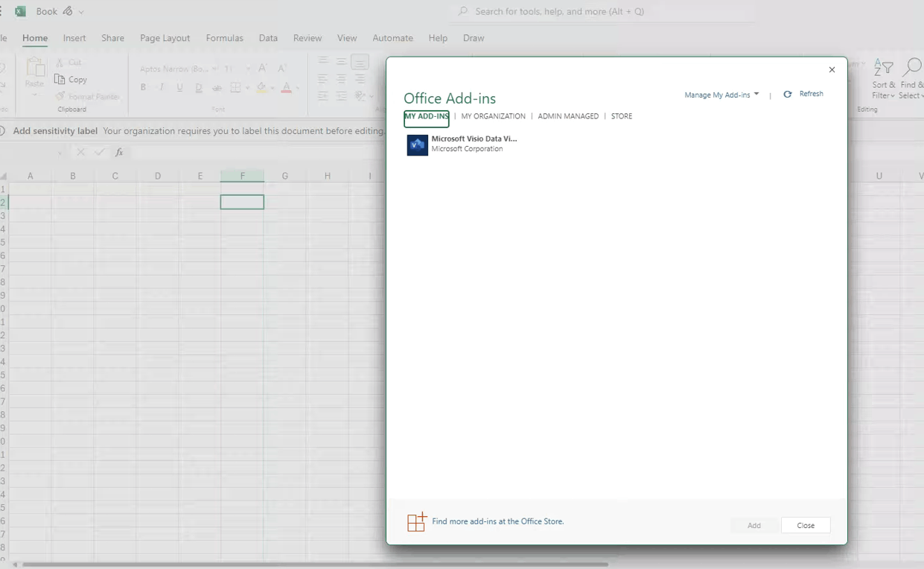Apply italic formatting to the cell

click(161, 87)
